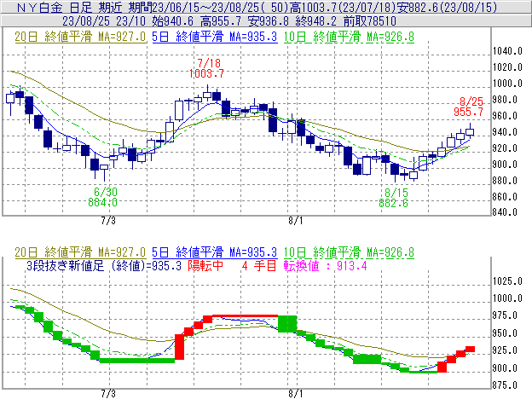
Task: Click the 4 手目 text
Action: (x=259, y=265)
